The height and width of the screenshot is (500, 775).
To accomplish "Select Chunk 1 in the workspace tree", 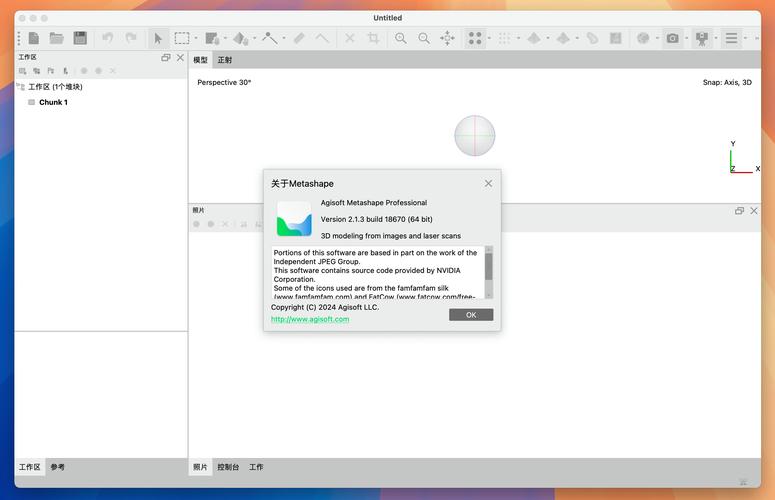I will 53,102.
